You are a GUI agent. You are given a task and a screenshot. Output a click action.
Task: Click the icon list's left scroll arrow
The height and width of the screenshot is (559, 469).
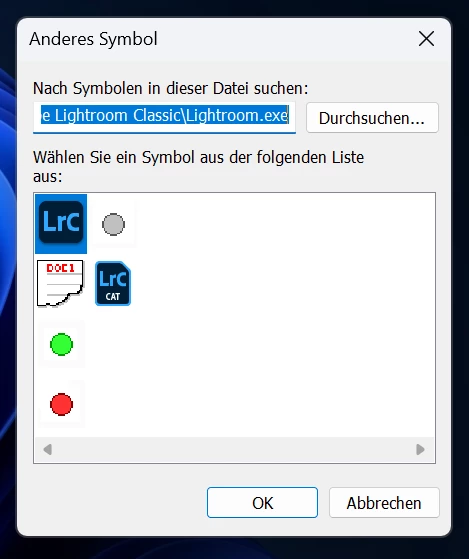pos(47,450)
